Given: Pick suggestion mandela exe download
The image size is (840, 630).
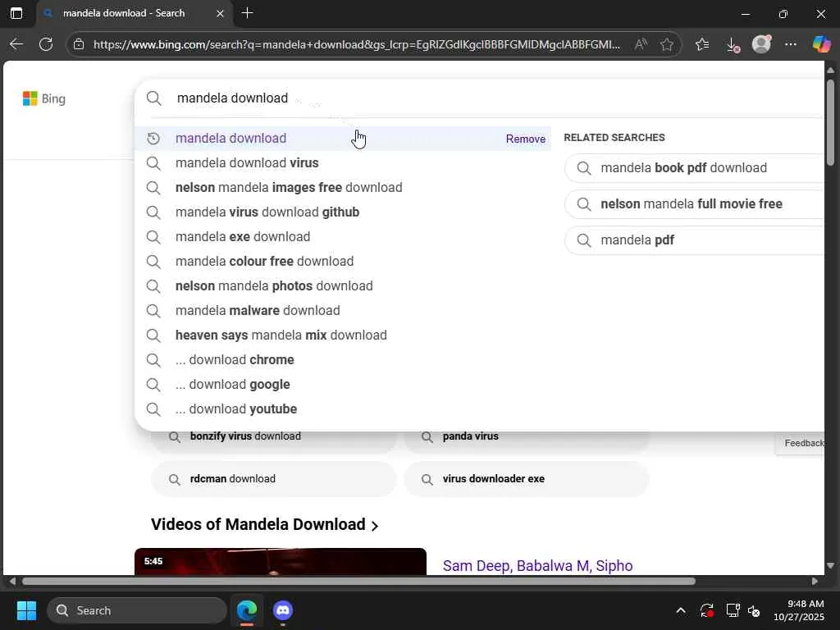Looking at the screenshot, I should click(x=343, y=237).
